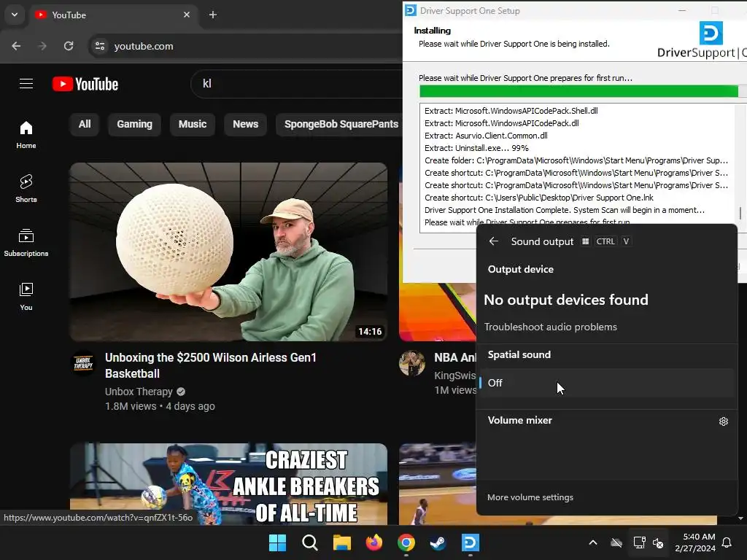Screen dimensions: 747x560
Task: Switch to Chrome in the taskbar
Action: [x=406, y=542]
